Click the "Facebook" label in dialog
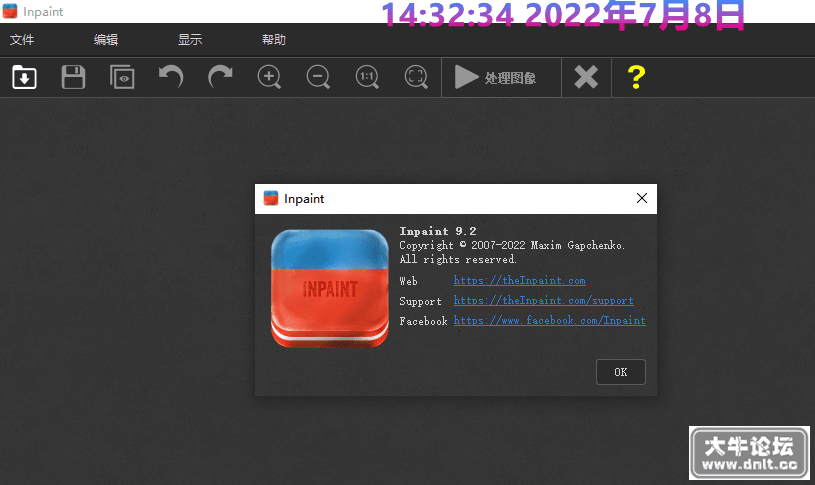Viewport: 815px width, 485px height. pyautogui.click(x=423, y=321)
